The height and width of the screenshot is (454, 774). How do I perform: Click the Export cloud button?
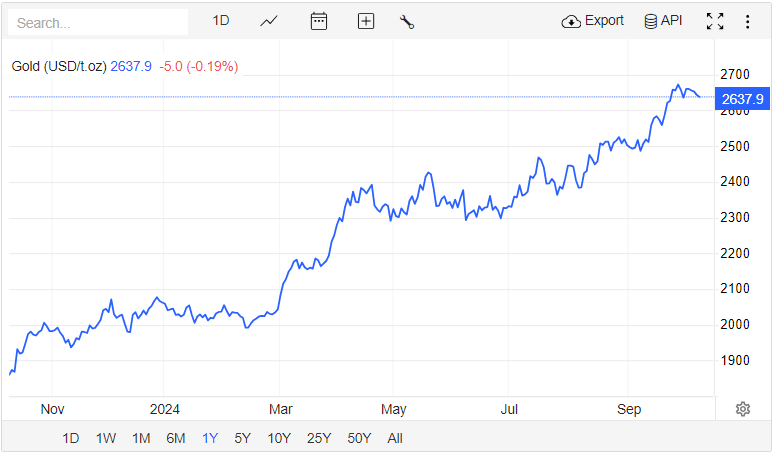pos(592,21)
